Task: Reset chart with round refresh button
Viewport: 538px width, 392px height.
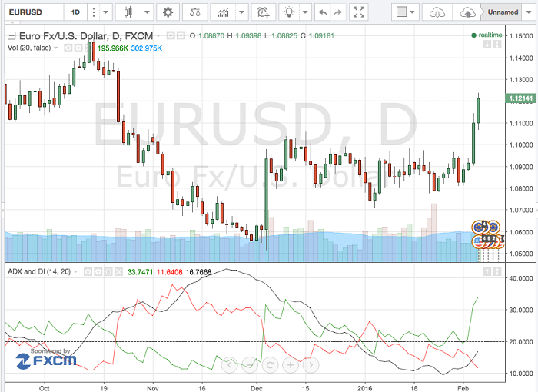Action: (270, 364)
